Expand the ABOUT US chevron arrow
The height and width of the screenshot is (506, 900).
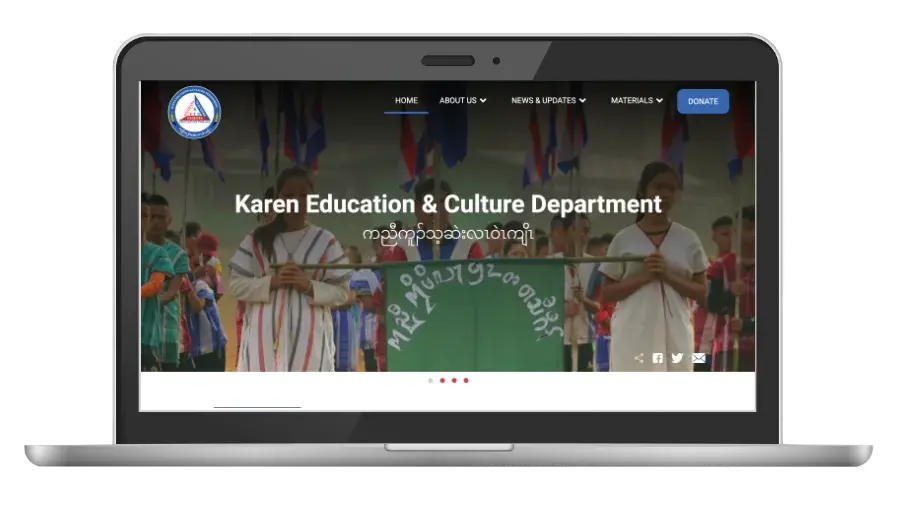pyautogui.click(x=483, y=100)
